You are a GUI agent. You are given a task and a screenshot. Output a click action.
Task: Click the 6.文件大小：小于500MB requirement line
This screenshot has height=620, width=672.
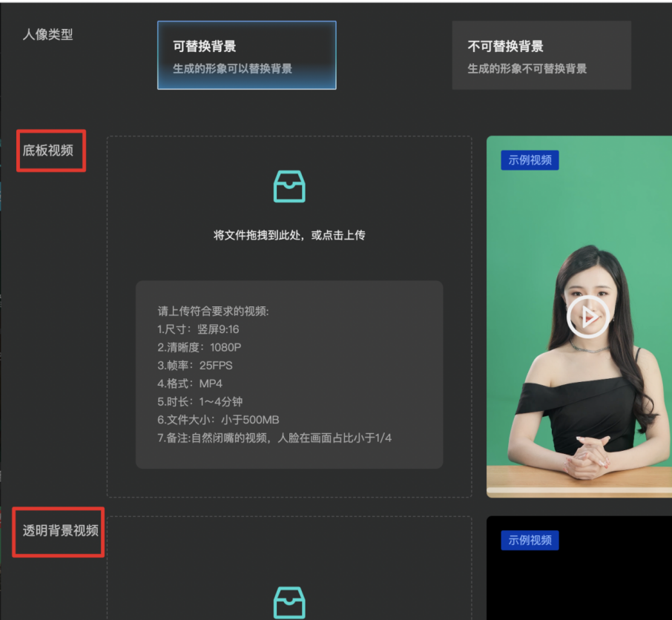(218, 420)
